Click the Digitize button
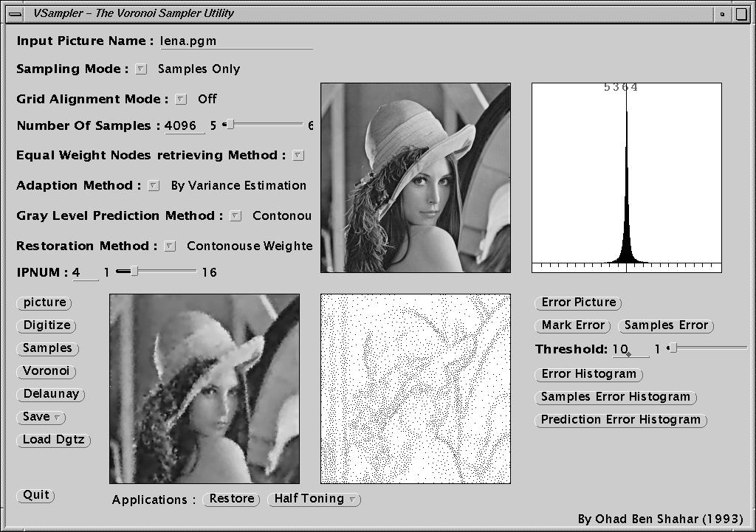Image resolution: width=756 pixels, height=532 pixels. [47, 325]
